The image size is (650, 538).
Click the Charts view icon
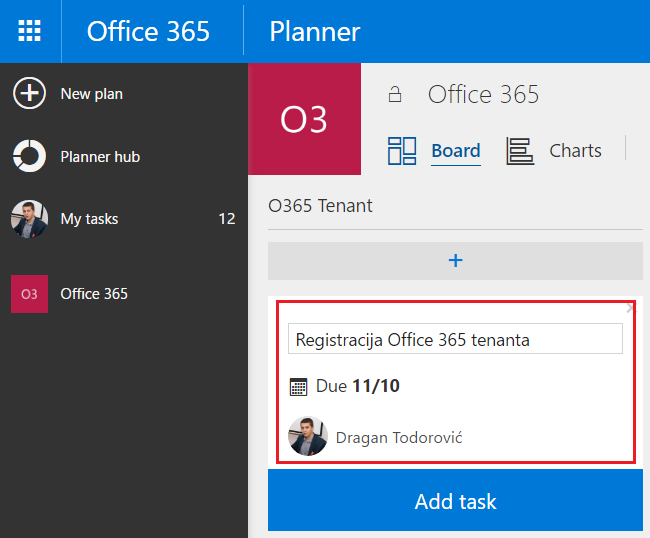pyautogui.click(x=520, y=151)
